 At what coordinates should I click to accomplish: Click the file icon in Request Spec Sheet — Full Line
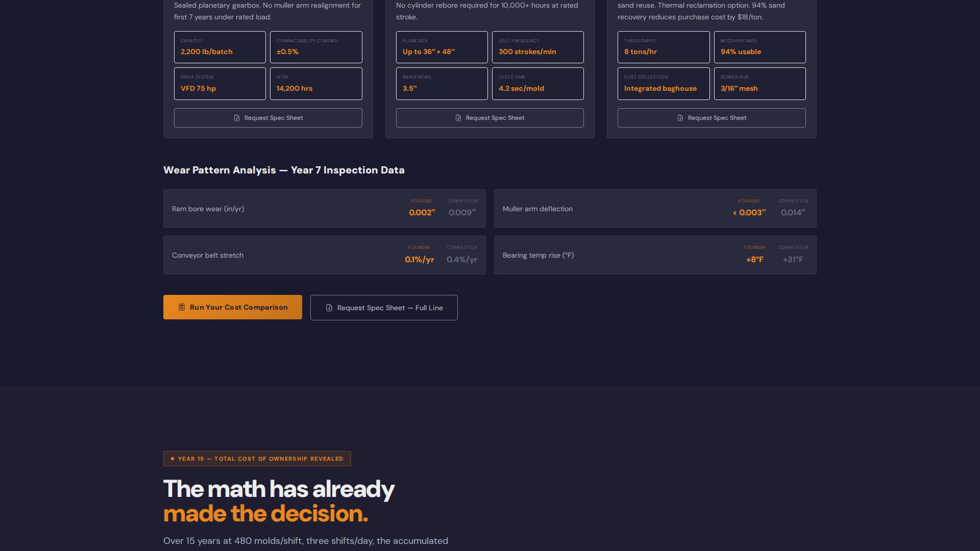(329, 307)
